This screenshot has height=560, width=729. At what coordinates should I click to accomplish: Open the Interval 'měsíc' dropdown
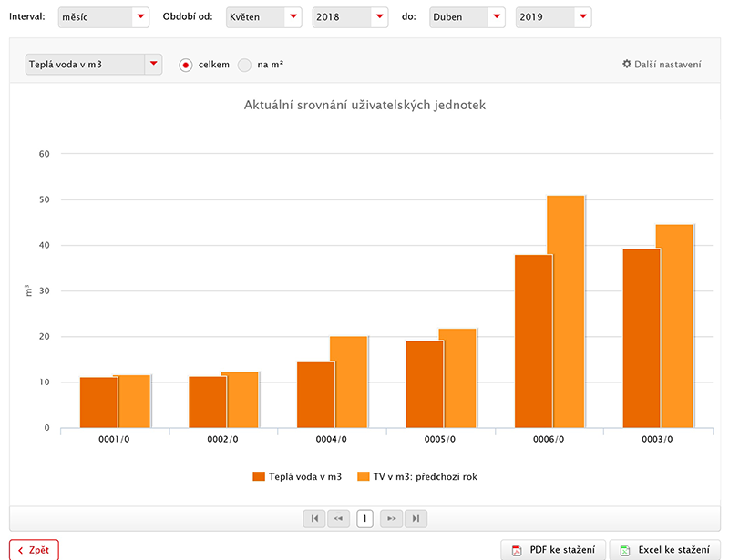point(103,17)
